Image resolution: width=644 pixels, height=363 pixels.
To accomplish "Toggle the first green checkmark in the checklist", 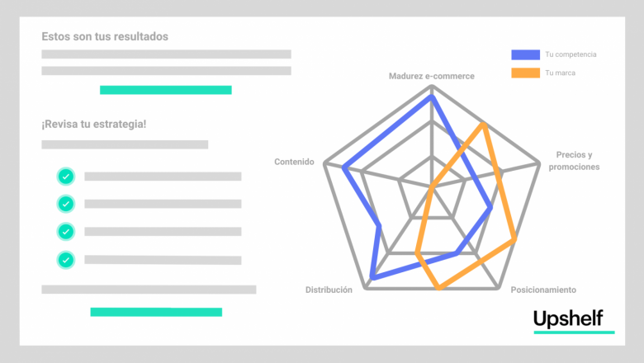I will (66, 176).
